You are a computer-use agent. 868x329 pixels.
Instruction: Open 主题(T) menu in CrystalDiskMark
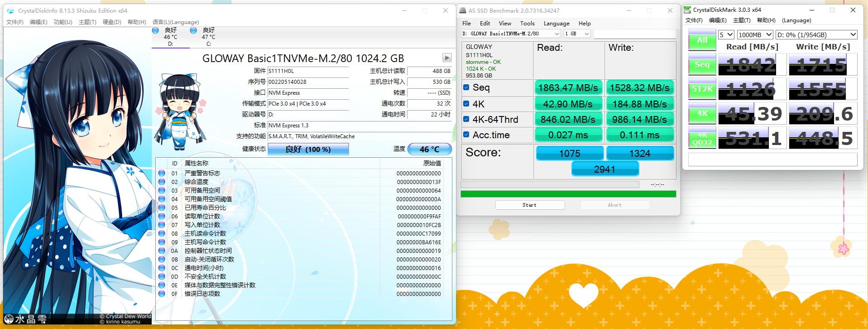742,20
